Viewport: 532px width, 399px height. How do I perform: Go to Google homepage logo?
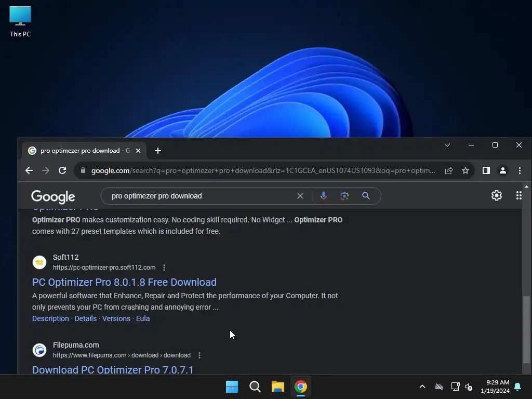(x=53, y=196)
